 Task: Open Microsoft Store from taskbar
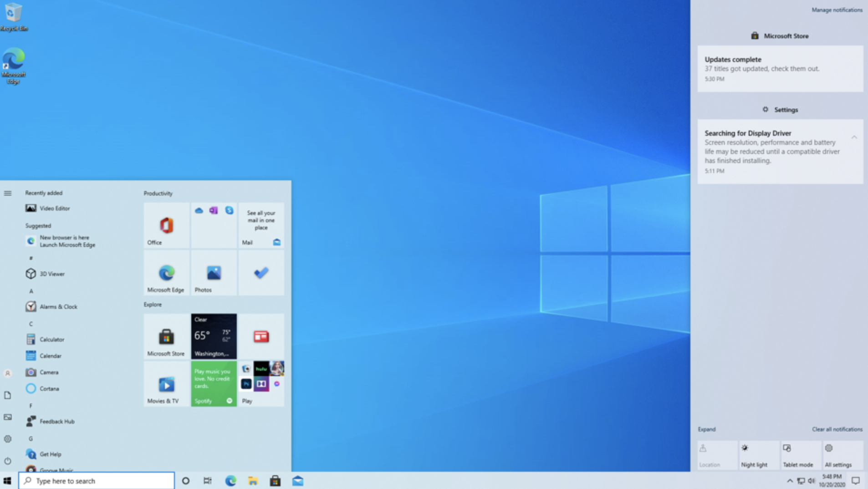tap(275, 481)
